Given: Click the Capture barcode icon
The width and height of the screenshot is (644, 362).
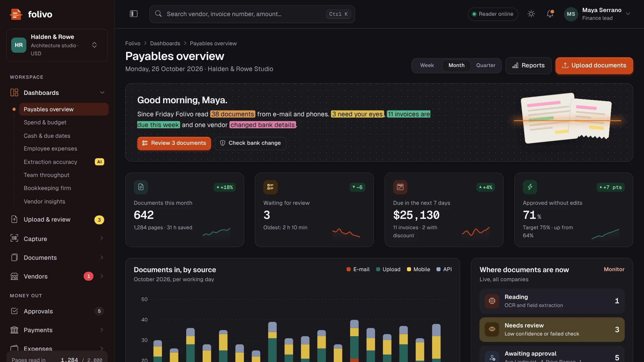Looking at the screenshot, I should [x=14, y=238].
